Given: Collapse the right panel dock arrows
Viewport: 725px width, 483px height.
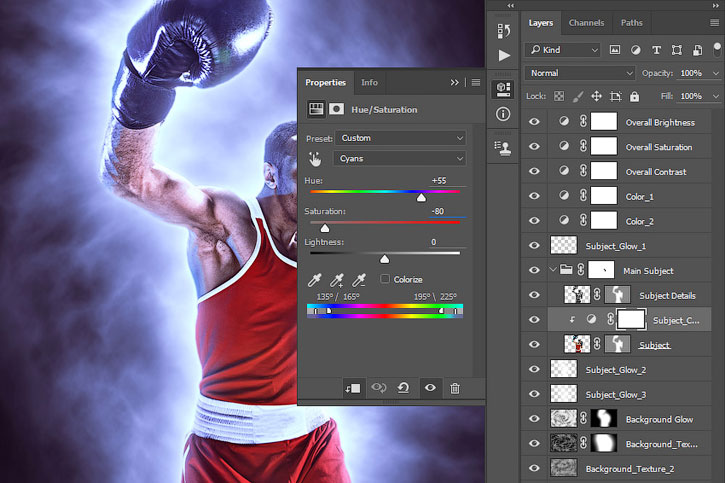Looking at the screenshot, I should click(x=716, y=5).
